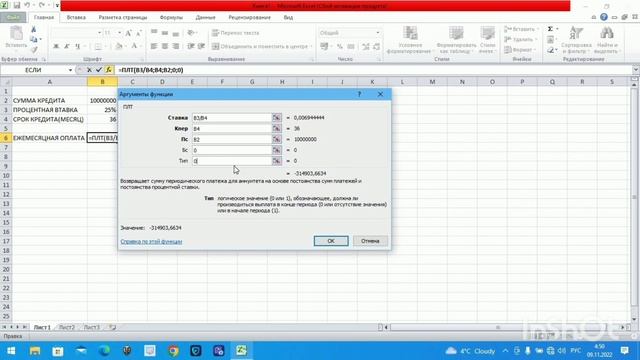Open the Файл tab
640x360 pixels.
13,18
